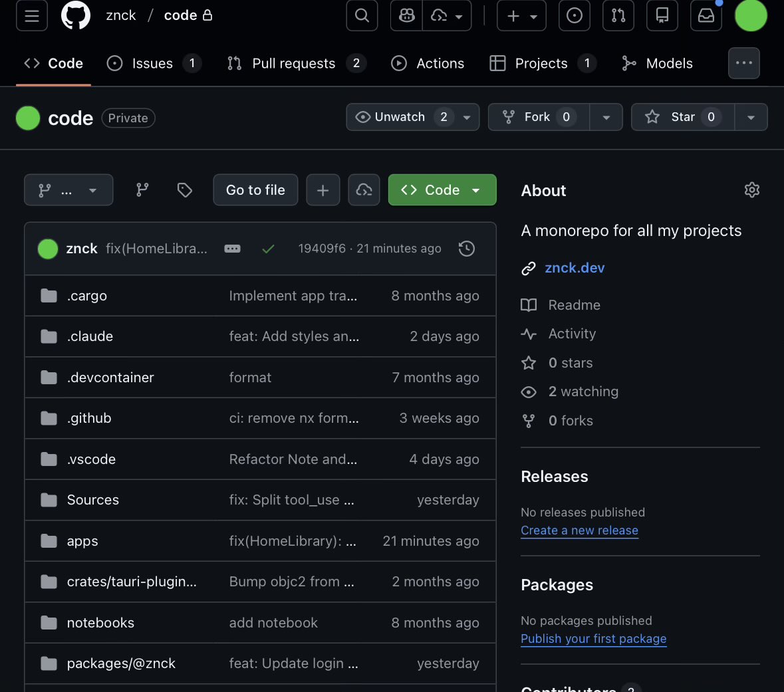View tags via the tag icon

coord(184,190)
